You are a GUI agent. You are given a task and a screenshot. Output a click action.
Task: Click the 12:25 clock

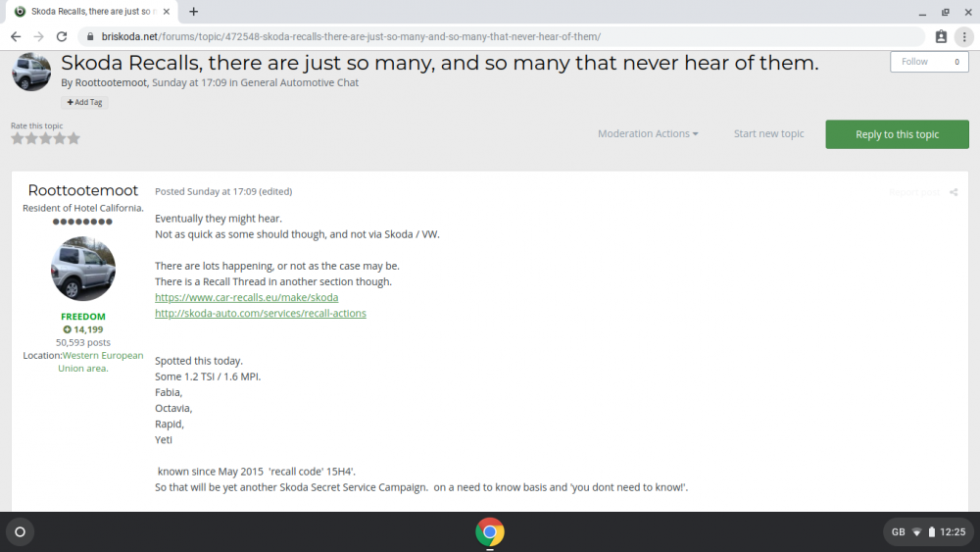tap(953, 532)
